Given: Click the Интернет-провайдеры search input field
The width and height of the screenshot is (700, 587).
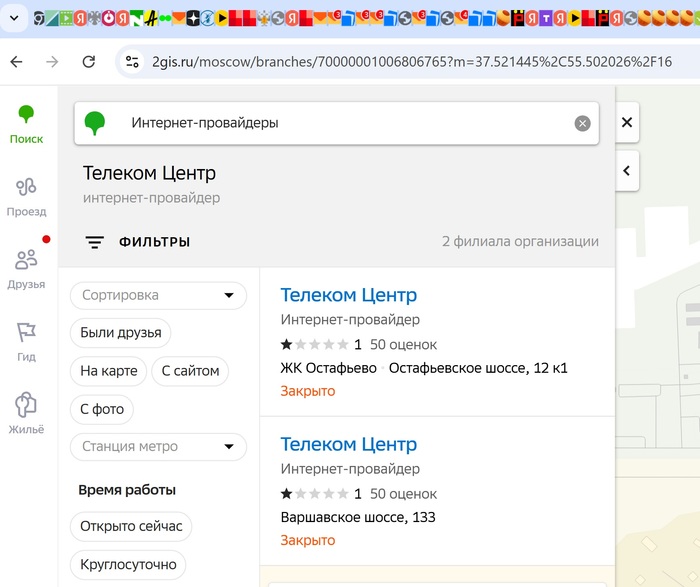Looking at the screenshot, I should click(340, 123).
